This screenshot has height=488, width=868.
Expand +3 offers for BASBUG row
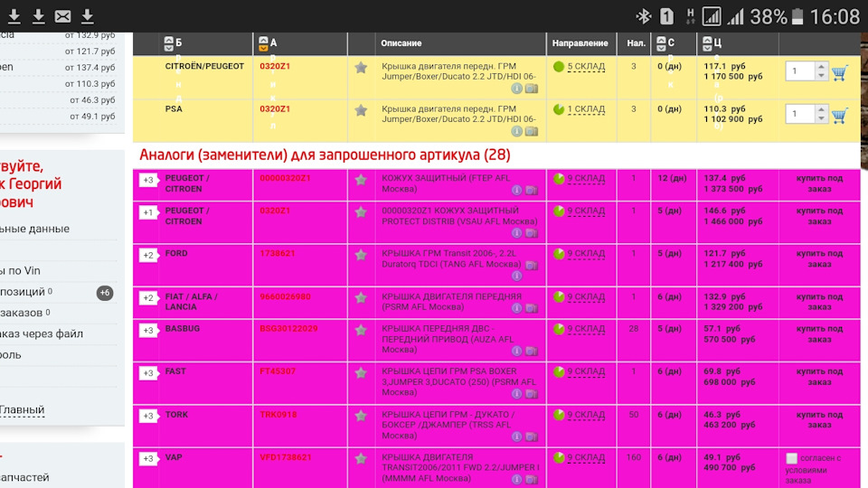(148, 331)
